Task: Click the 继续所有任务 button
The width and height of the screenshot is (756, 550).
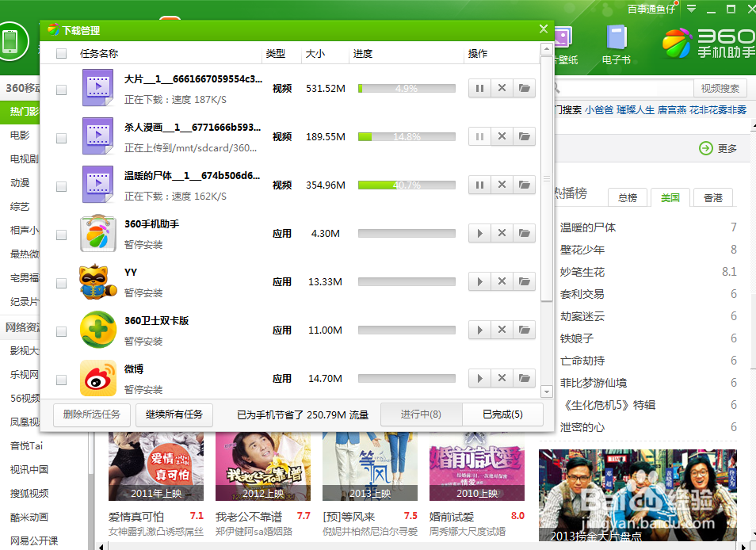Action: pos(174,414)
